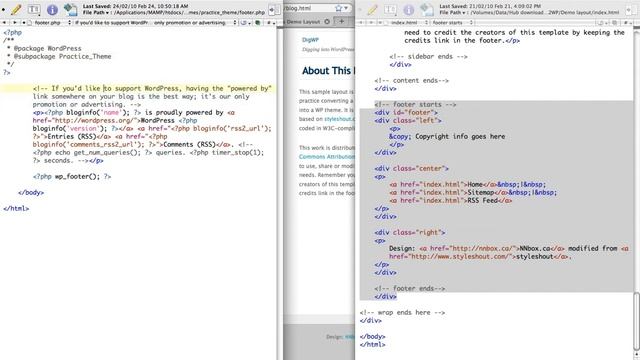Open text options icon in index.html window
This screenshot has height=360, width=640.
tap(391, 9)
